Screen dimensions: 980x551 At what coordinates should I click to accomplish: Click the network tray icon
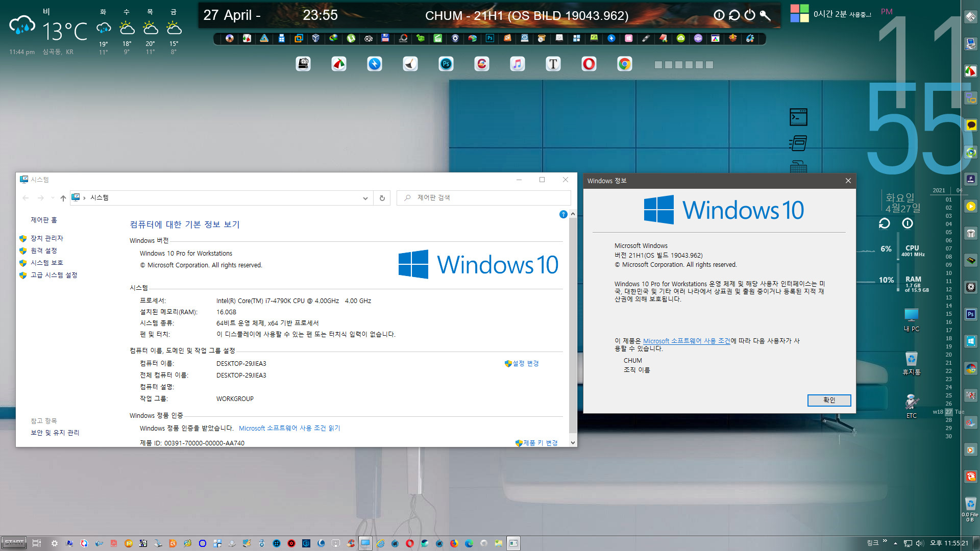point(908,543)
